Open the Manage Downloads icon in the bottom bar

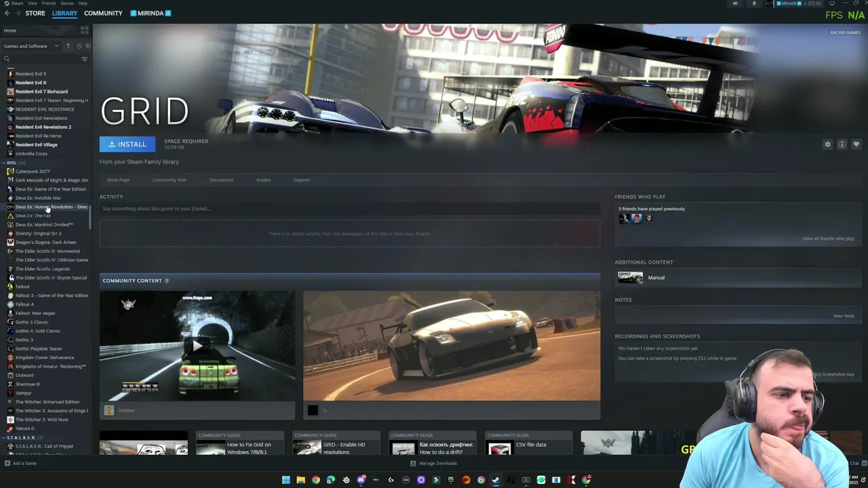412,464
